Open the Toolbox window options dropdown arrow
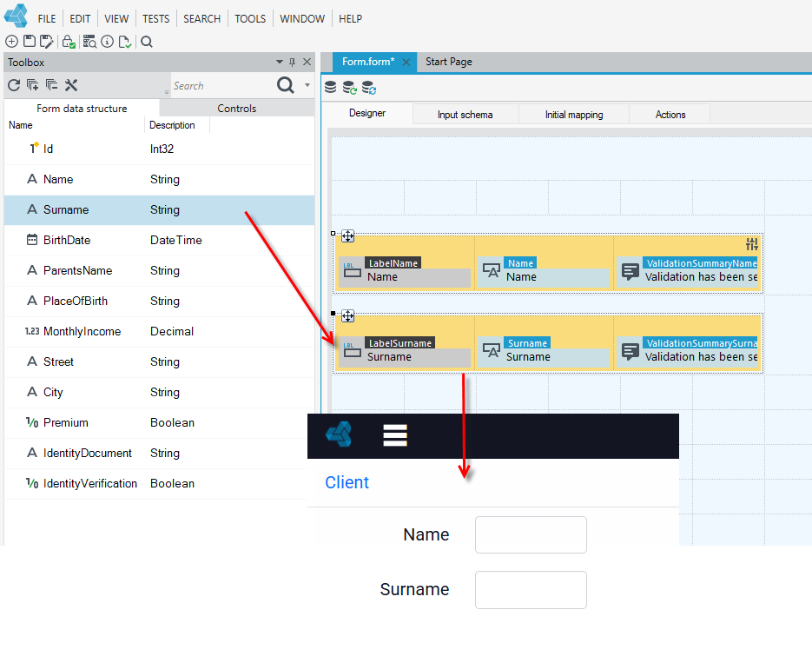This screenshot has width=812, height=663. pos(280,62)
